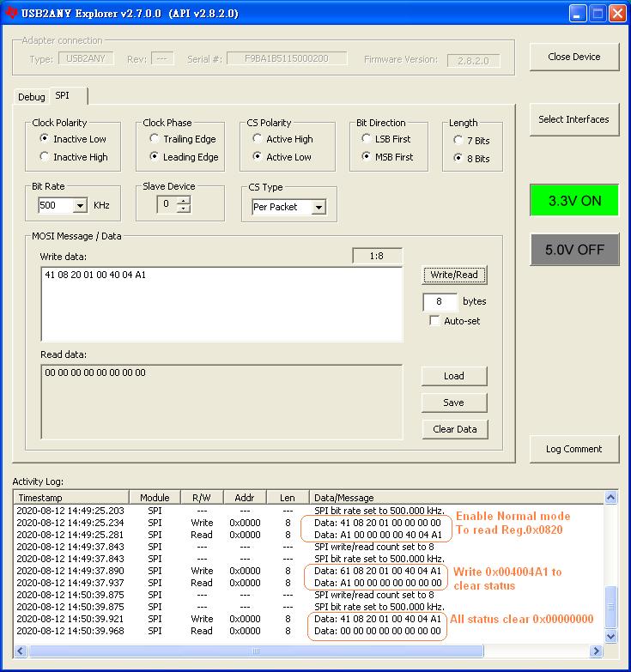Viewport: 631px width, 672px height.
Task: Open the CS Type Per Packet dropdown
Action: tap(319, 208)
